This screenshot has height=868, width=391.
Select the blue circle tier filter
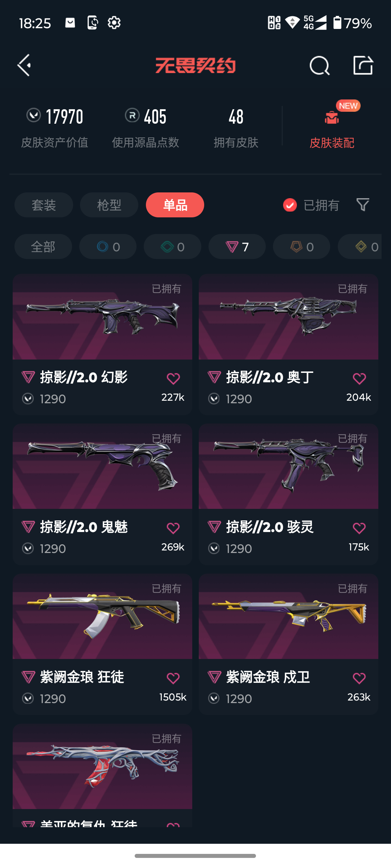coord(108,247)
